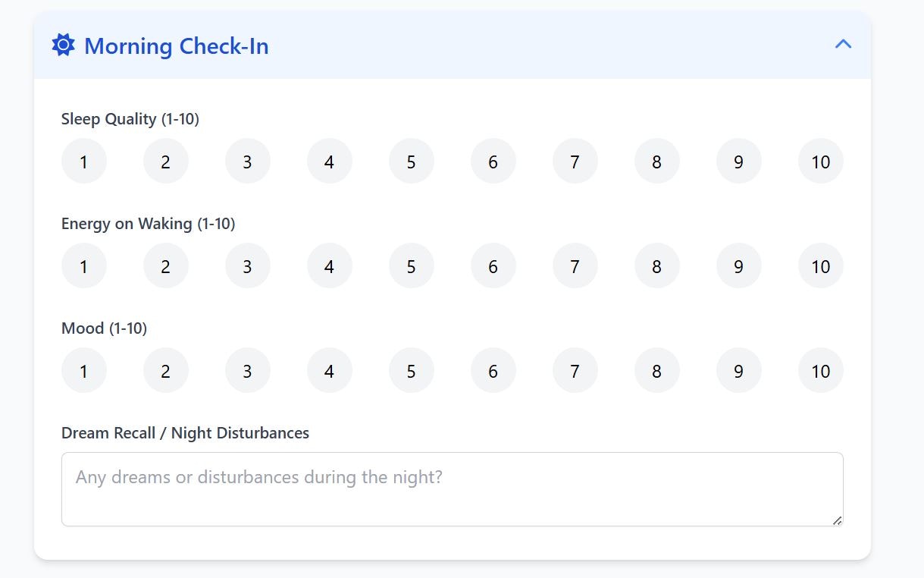Rate Sleep Quality as 1
The height and width of the screenshot is (578, 924).
(84, 161)
